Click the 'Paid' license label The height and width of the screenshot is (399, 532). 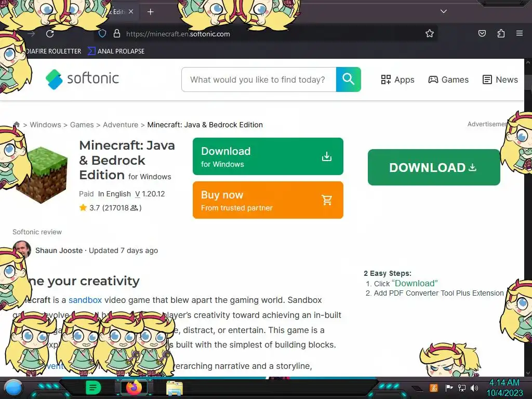click(x=86, y=194)
